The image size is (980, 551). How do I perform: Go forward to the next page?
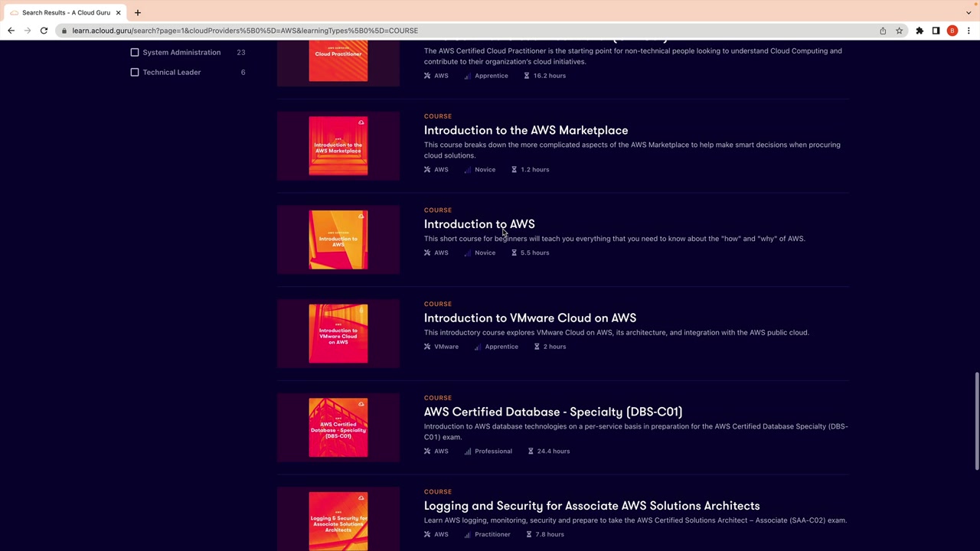(x=28, y=31)
